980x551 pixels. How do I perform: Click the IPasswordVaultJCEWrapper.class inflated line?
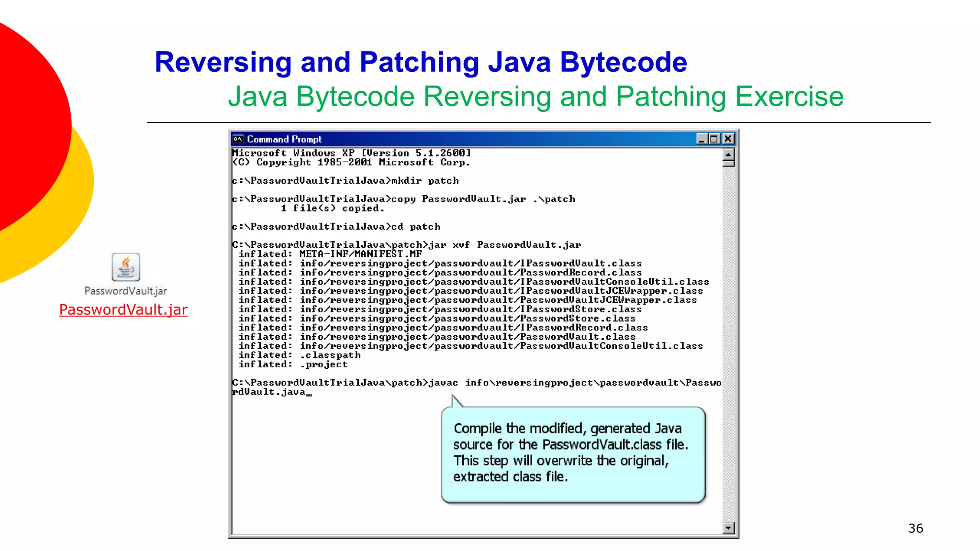[x=471, y=291]
